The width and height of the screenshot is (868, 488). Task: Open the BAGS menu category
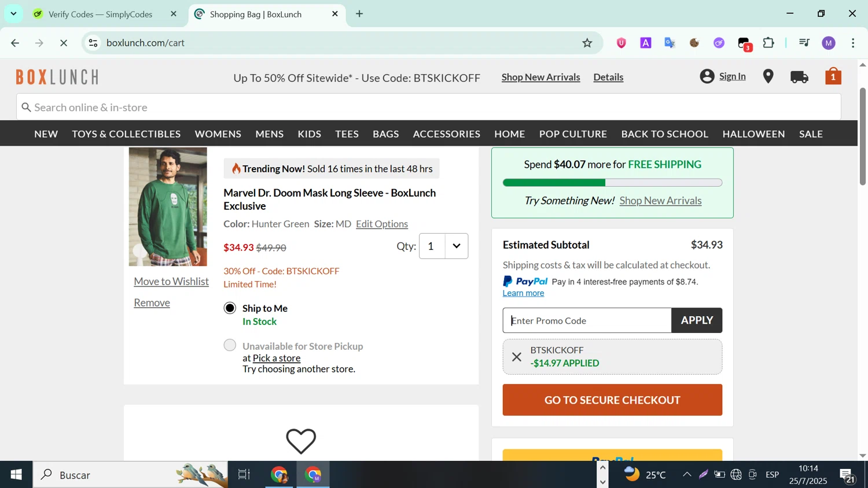pos(385,134)
